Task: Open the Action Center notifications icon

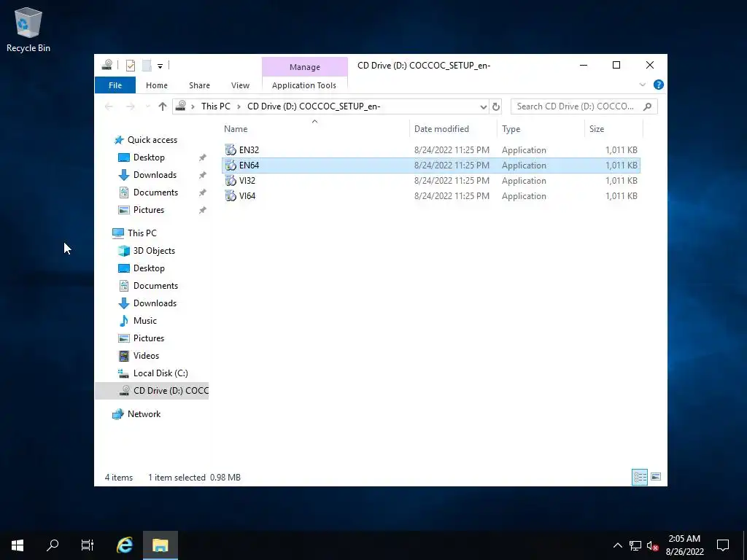Action: (x=723, y=545)
